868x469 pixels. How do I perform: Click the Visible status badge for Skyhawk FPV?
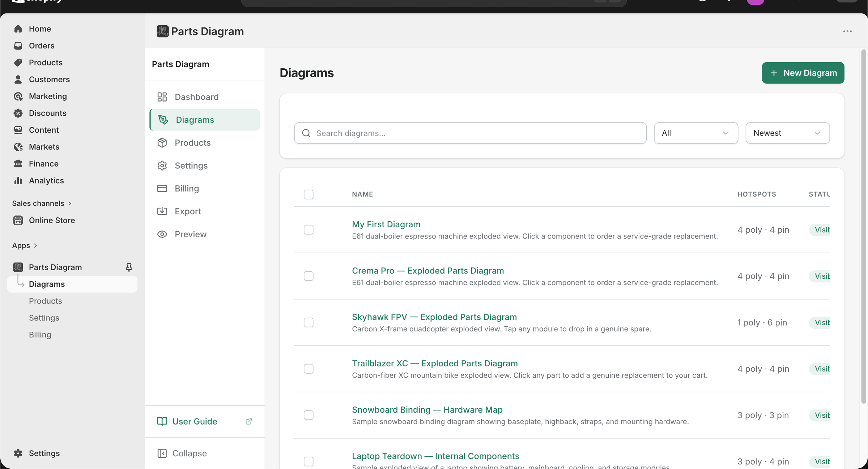(x=820, y=322)
